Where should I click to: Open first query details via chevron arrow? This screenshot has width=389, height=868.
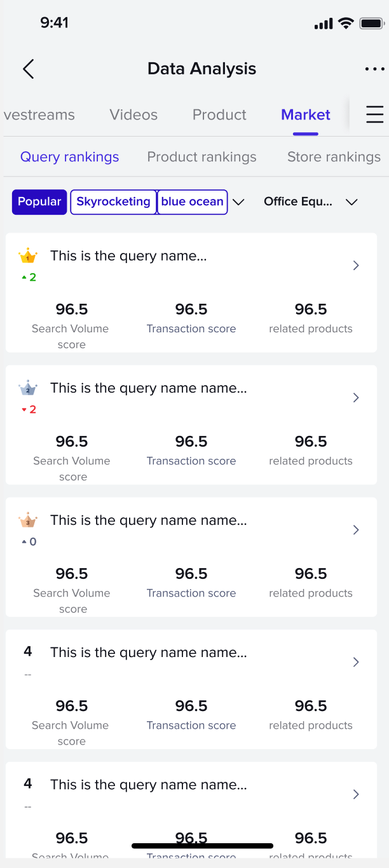point(356,266)
